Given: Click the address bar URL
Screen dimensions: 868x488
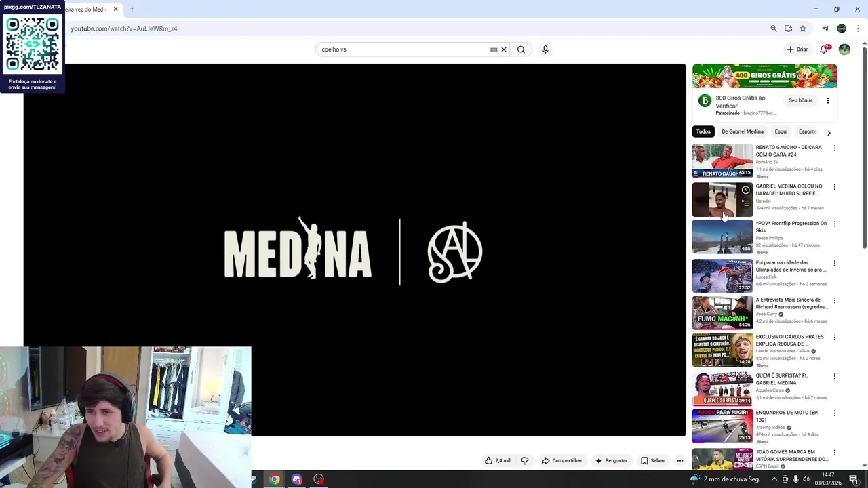Looking at the screenshot, I should click(x=124, y=28).
